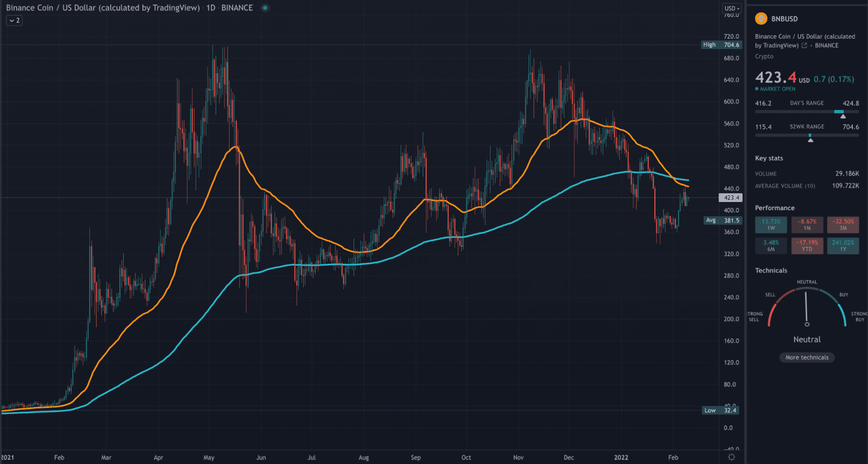Select the 6M performance tile

[771, 246]
